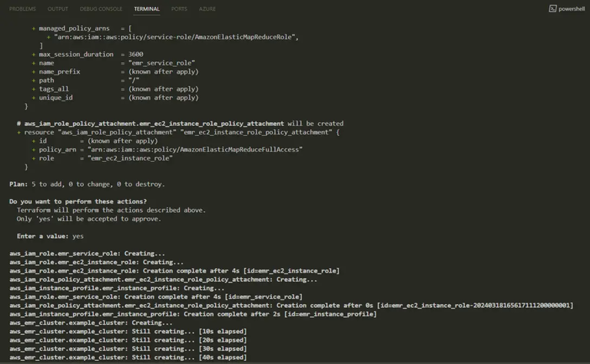The height and width of the screenshot is (364, 590).
Task: Click the AmazonElasticMapReduceRole managed policy ARN
Action: coord(176,37)
